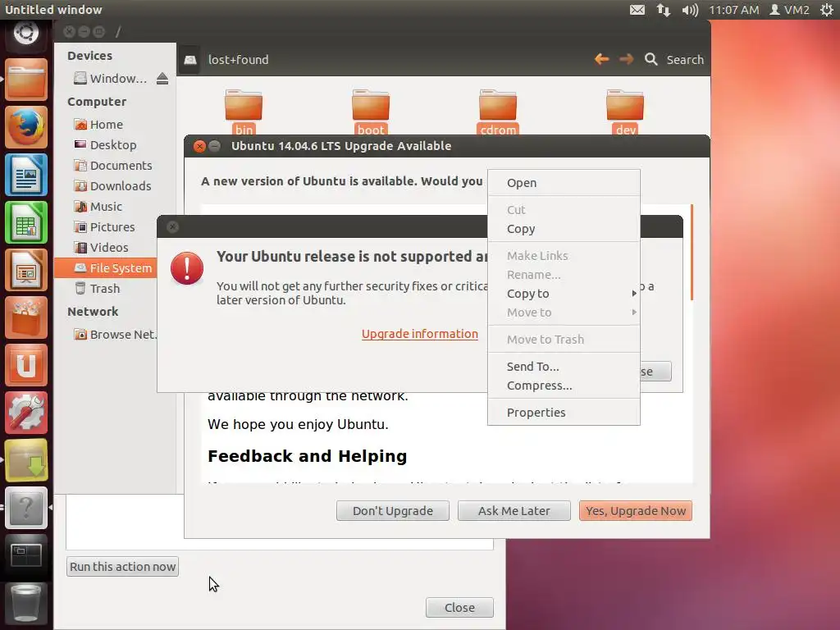The width and height of the screenshot is (840, 630).
Task: Open Ubuntu One launcher icon
Action: coord(26,365)
